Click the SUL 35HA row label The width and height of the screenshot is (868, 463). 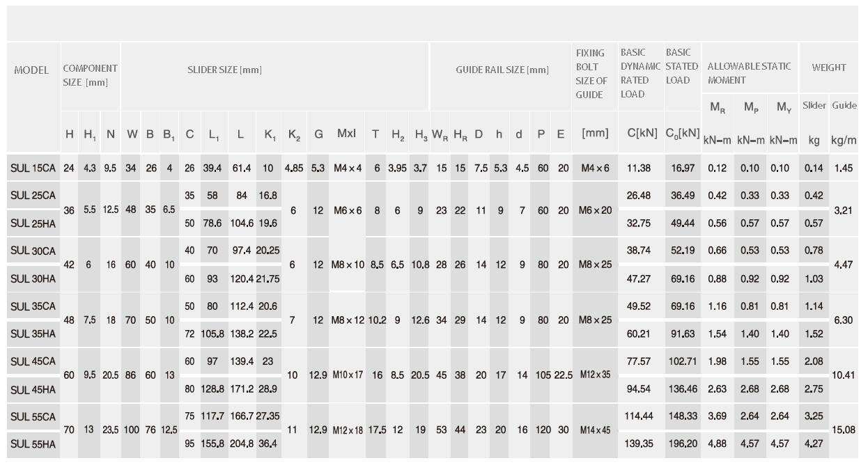pos(33,333)
